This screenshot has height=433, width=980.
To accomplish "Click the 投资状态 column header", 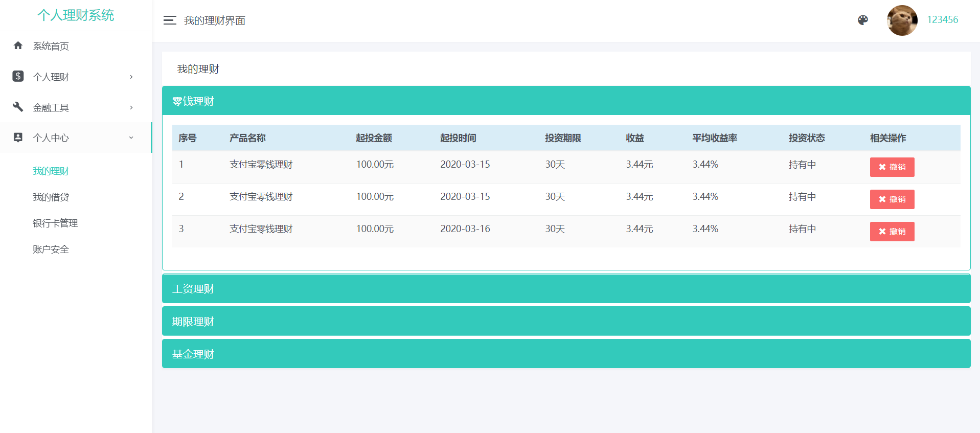I will (807, 138).
